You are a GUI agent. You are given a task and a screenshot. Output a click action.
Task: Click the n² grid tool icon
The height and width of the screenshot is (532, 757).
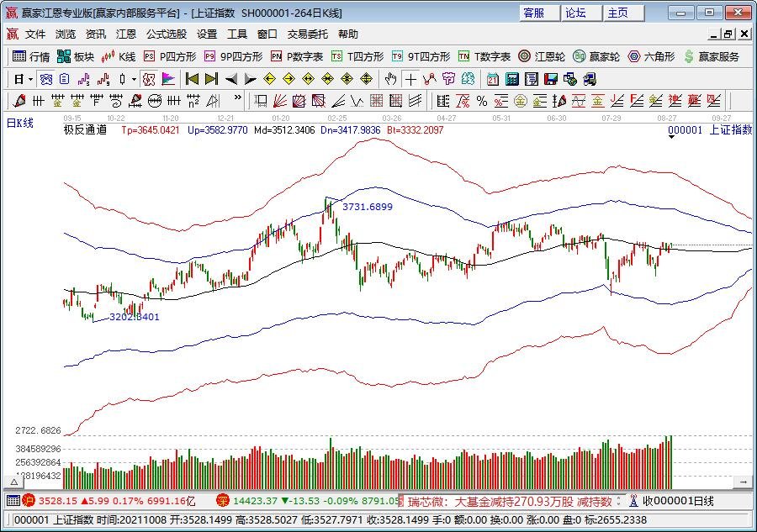click(x=193, y=101)
